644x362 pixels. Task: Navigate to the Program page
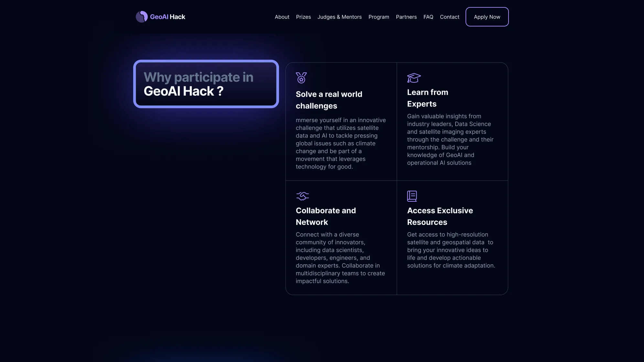pos(379,17)
